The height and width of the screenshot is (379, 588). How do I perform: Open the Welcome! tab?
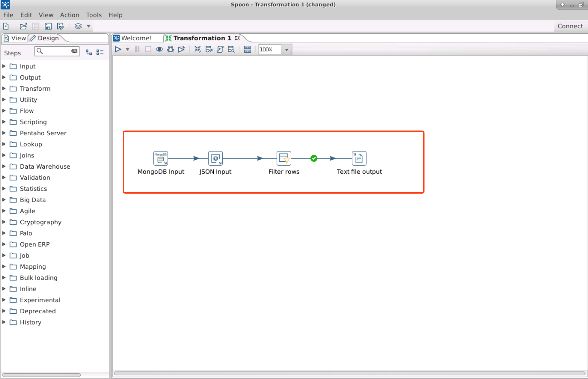[x=133, y=38]
